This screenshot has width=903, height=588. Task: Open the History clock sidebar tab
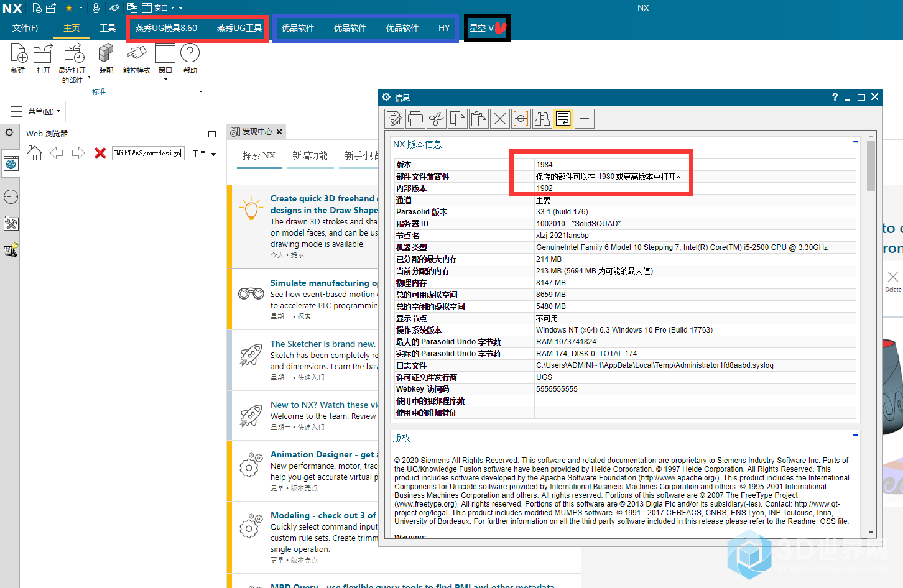[11, 197]
